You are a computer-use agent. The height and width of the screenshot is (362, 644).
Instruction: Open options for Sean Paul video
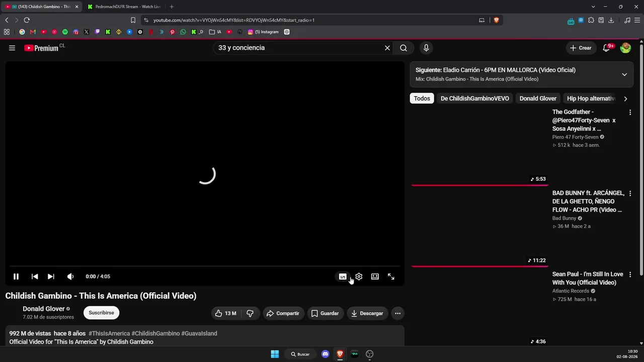click(630, 275)
